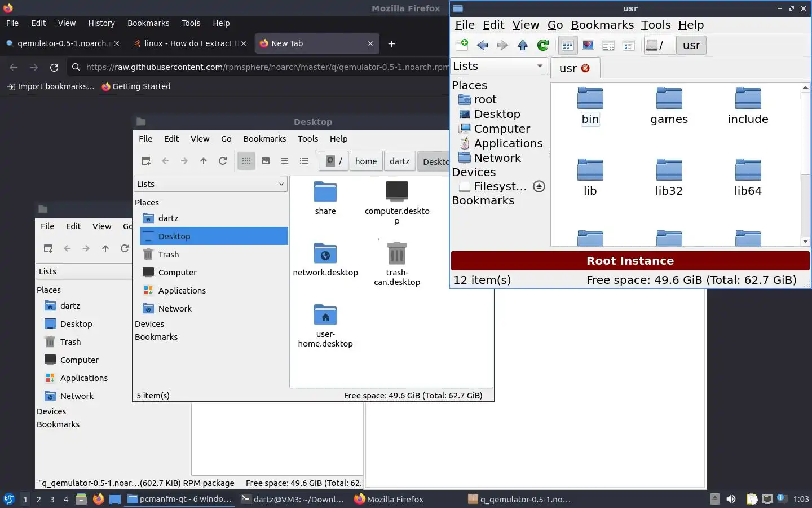Image resolution: width=812 pixels, height=508 pixels.
Task: Reload folder with green arrow in usr window
Action: [543, 45]
